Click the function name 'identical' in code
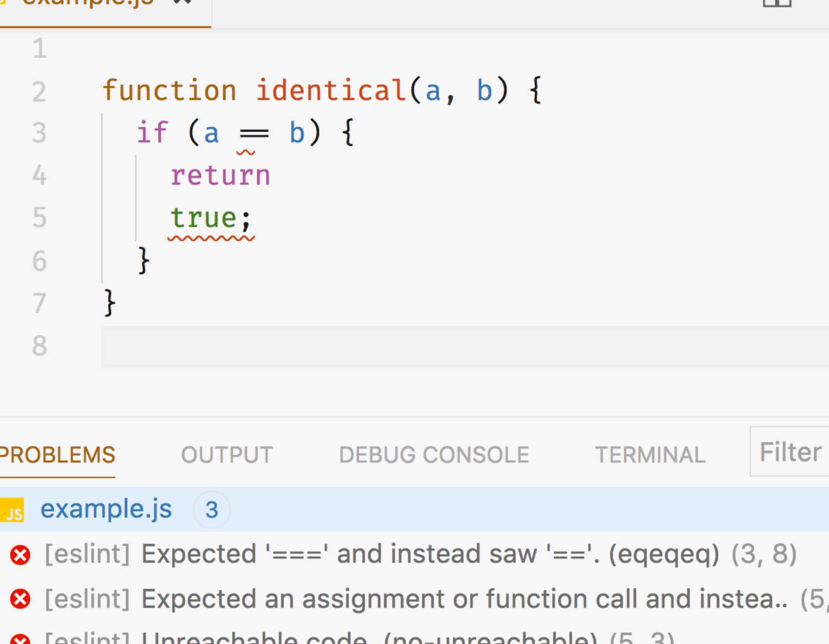This screenshot has height=644, width=829. pyautogui.click(x=331, y=91)
